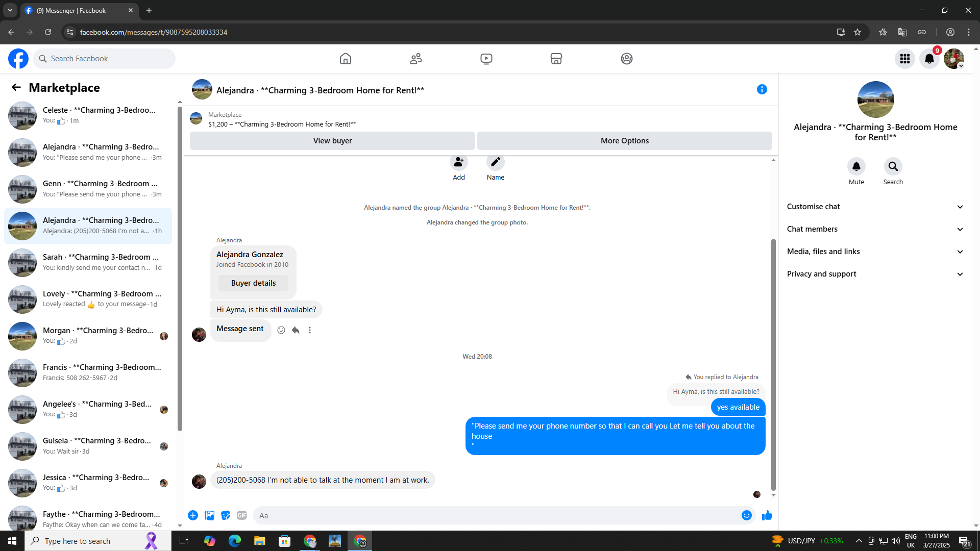The width and height of the screenshot is (980, 551).
Task: Click the message input box
Action: pyautogui.click(x=498, y=515)
